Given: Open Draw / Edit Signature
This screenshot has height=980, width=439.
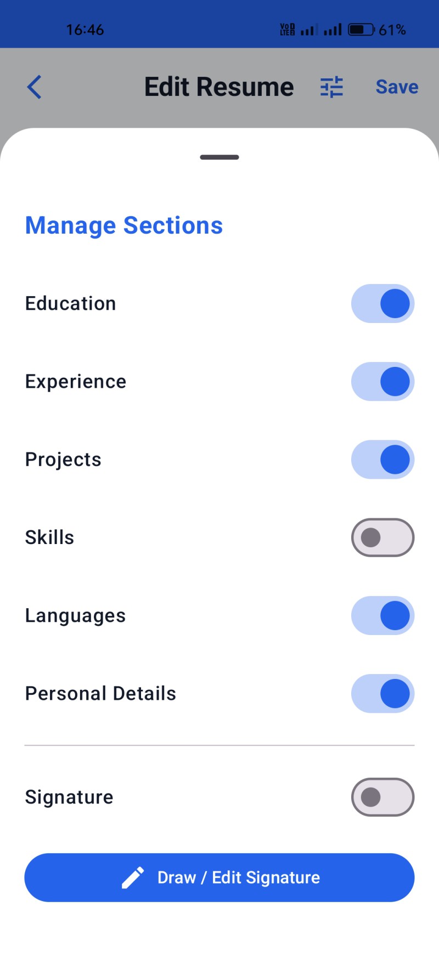Looking at the screenshot, I should [x=219, y=877].
